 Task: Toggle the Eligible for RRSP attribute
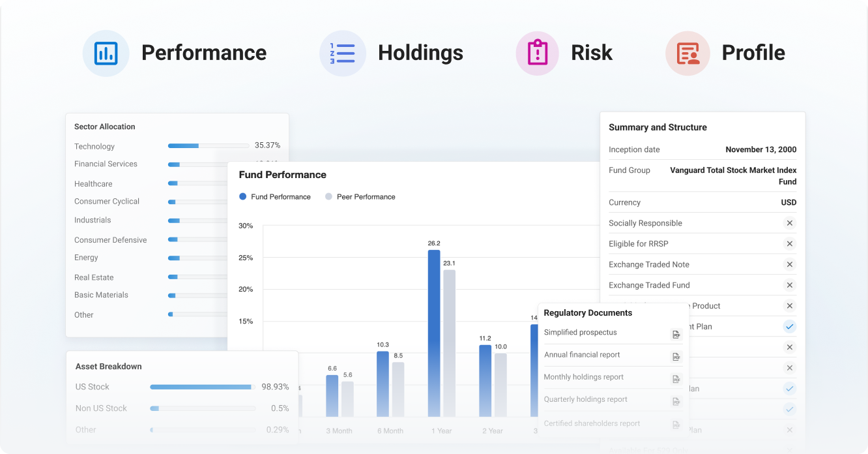pyautogui.click(x=789, y=243)
